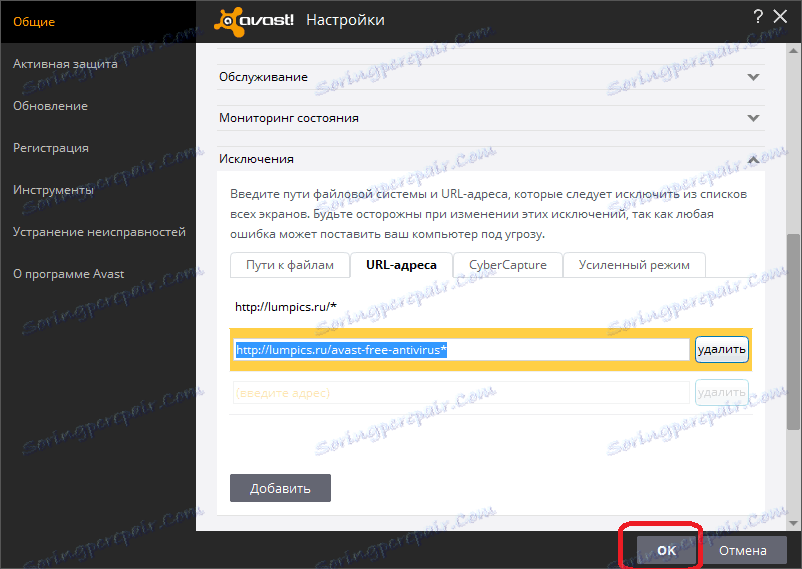Open Устранение неисправностей section

[x=99, y=232]
